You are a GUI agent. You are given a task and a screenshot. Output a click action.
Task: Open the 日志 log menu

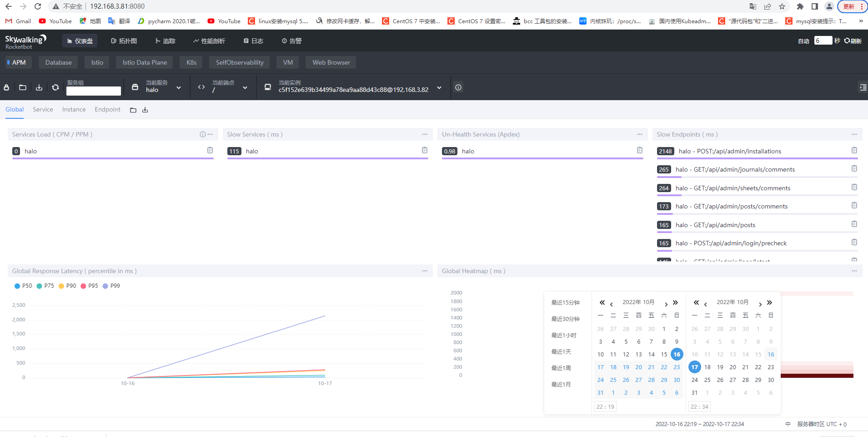(253, 41)
